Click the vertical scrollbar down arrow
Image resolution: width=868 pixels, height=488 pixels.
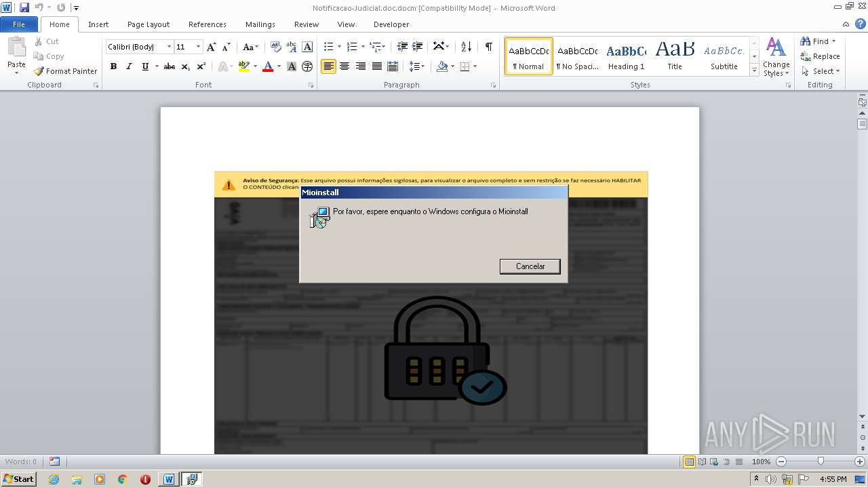tap(862, 416)
